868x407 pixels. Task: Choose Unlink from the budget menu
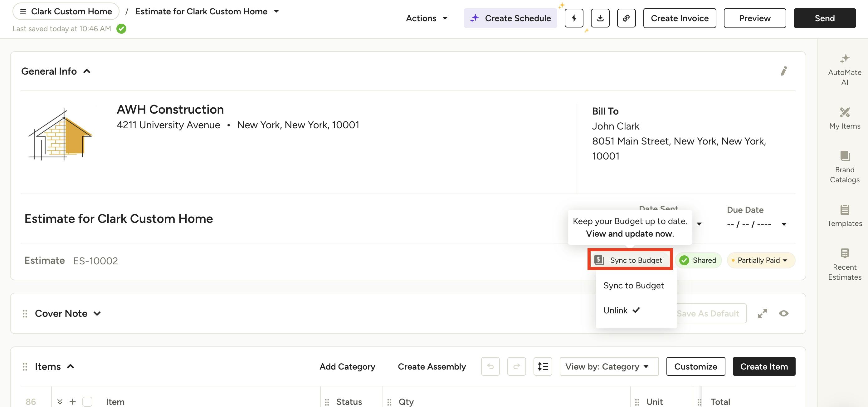pyautogui.click(x=616, y=310)
